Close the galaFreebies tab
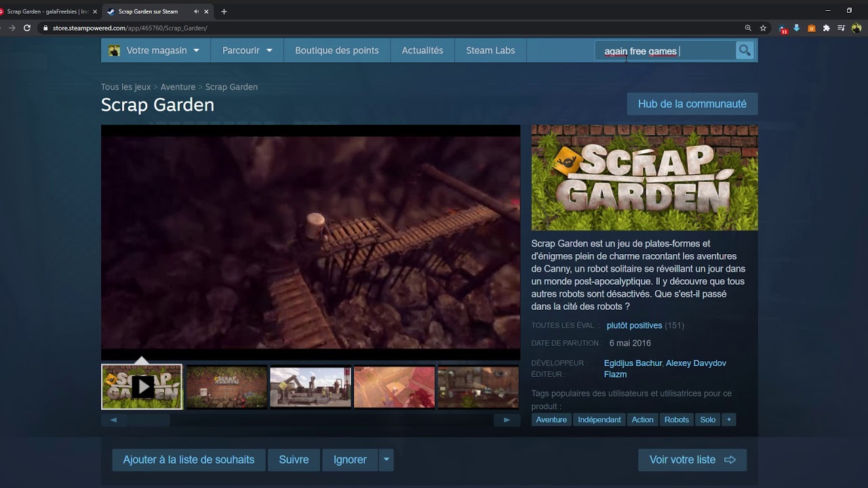This screenshot has height=488, width=868. [95, 12]
